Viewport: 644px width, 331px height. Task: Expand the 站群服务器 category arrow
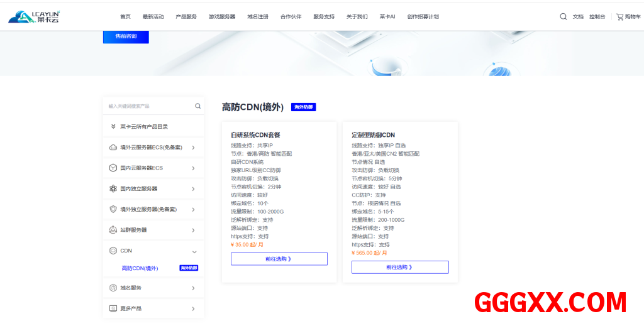pyautogui.click(x=193, y=230)
